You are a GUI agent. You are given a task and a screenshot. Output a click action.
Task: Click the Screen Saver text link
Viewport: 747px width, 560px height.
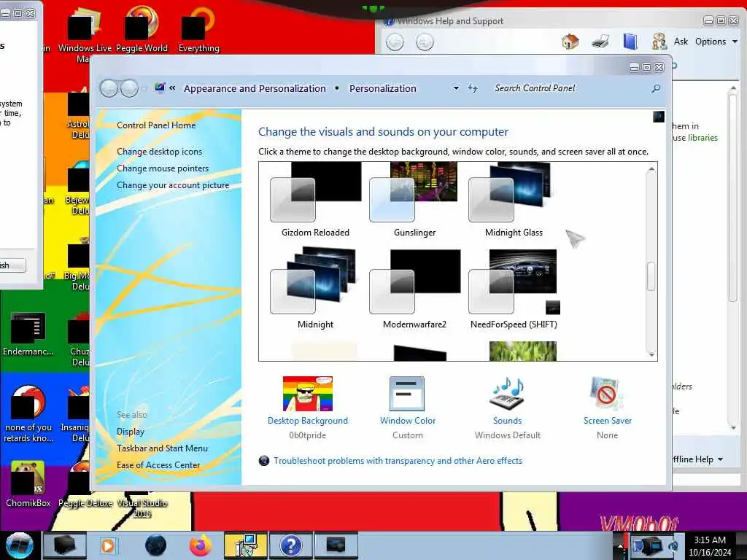coord(608,421)
